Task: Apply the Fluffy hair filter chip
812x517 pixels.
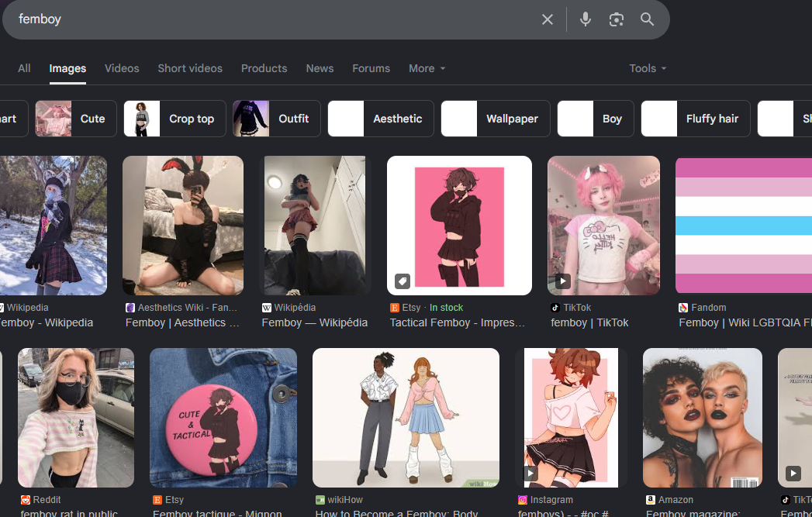Action: click(696, 119)
